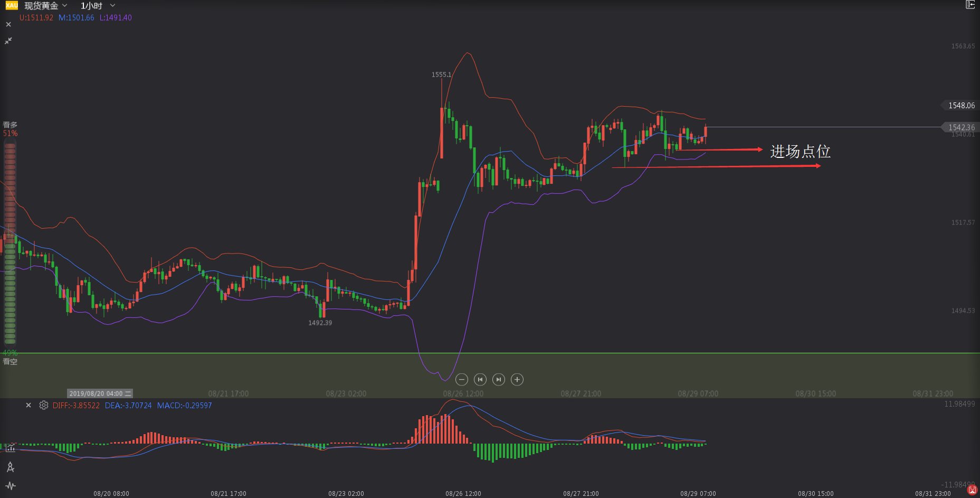Step chart back with previous button
The image size is (980, 498).
tap(480, 379)
